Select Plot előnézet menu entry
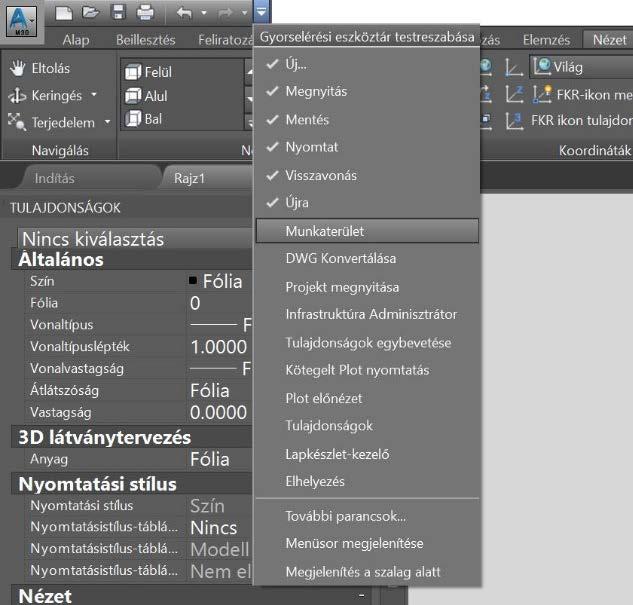 [367, 398]
